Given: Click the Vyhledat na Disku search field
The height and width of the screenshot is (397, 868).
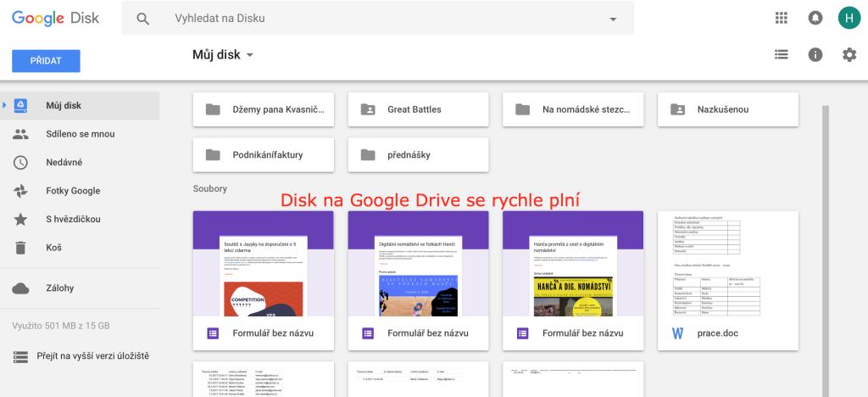Looking at the screenshot, I should tap(377, 19).
